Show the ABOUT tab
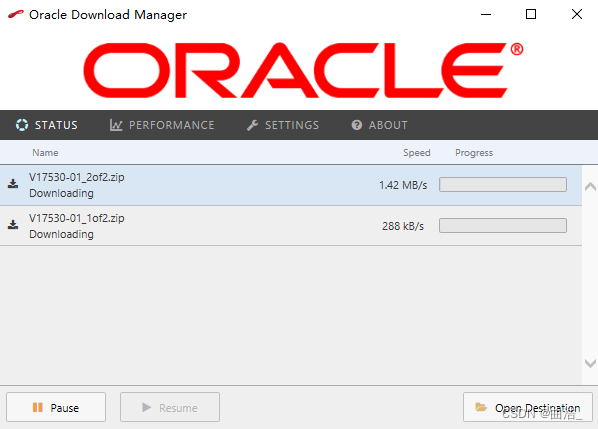Viewport: 598px width, 429px height. tap(379, 125)
